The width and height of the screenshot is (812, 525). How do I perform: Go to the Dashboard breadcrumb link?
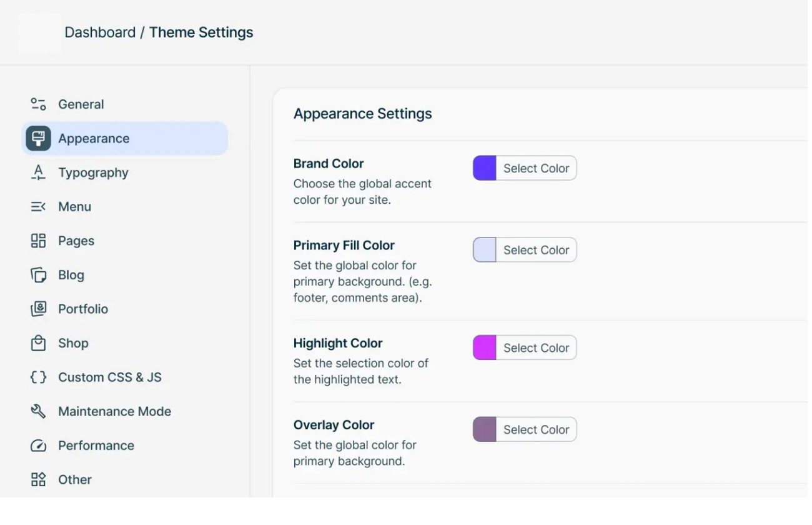coord(100,32)
